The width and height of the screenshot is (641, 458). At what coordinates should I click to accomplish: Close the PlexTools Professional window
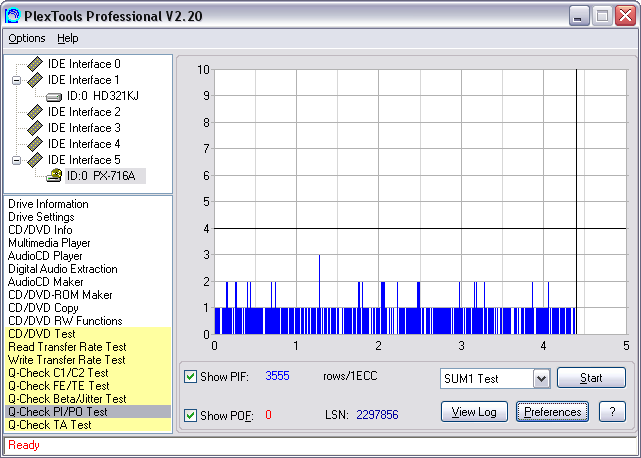(x=625, y=16)
